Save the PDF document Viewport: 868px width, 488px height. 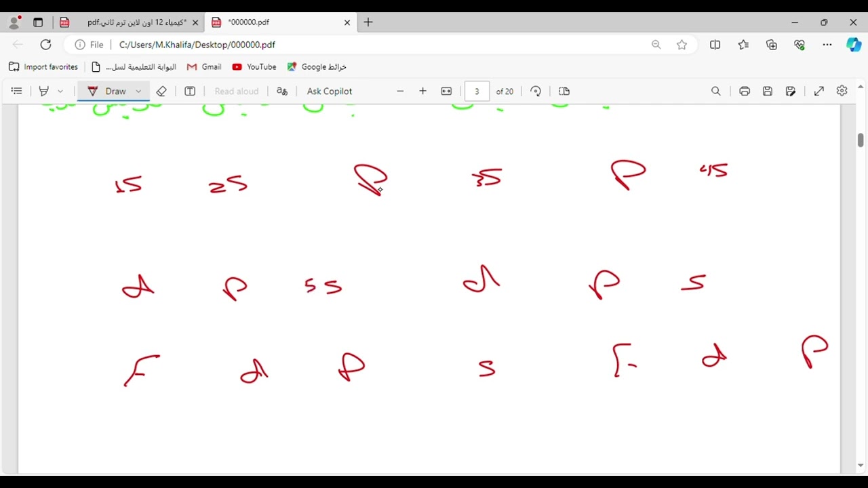click(x=768, y=91)
